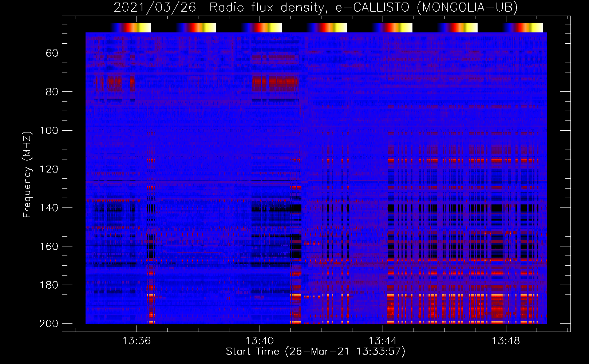
Task: Click the 13:48 time tick label
Action: tap(506, 341)
